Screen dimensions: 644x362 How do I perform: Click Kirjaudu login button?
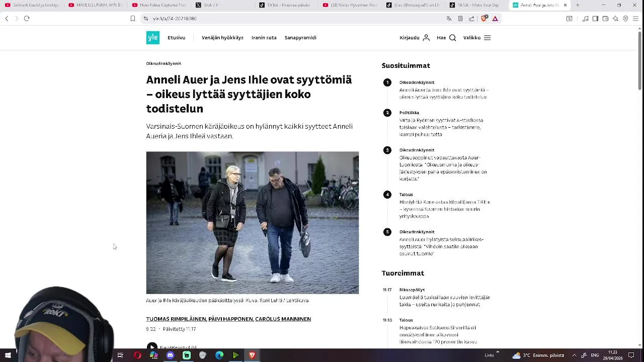point(415,38)
